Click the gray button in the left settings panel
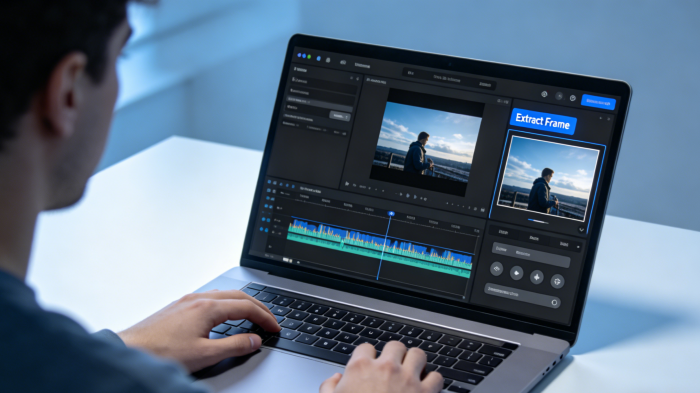The height and width of the screenshot is (393, 700). (x=339, y=116)
